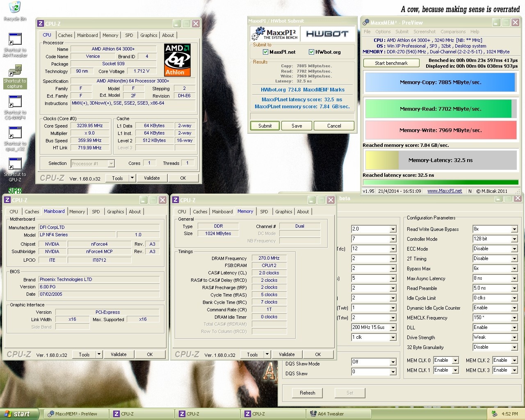Screen dimensions: 525x420
Task: Open the Help menu in MaxxMEM²
Action: (x=475, y=32)
